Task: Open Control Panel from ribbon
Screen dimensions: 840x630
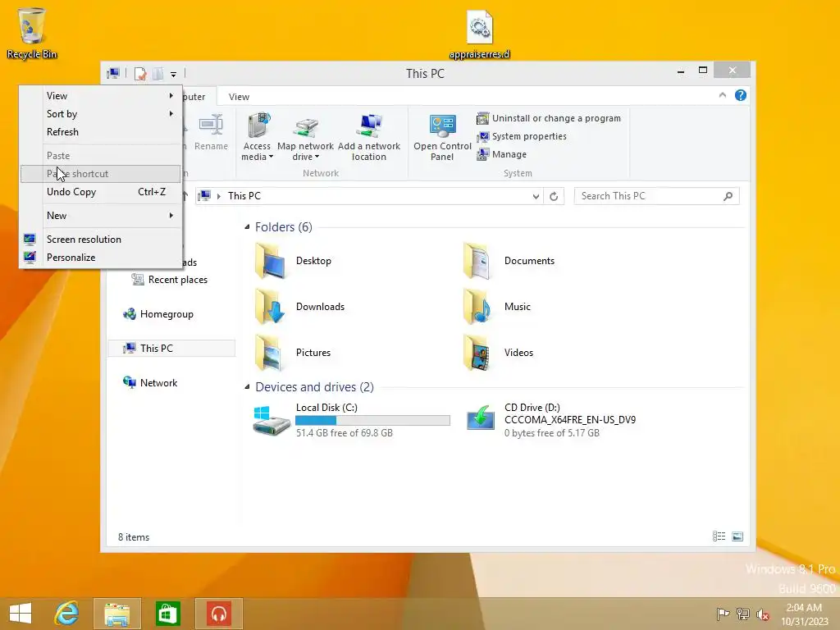Action: point(442,136)
